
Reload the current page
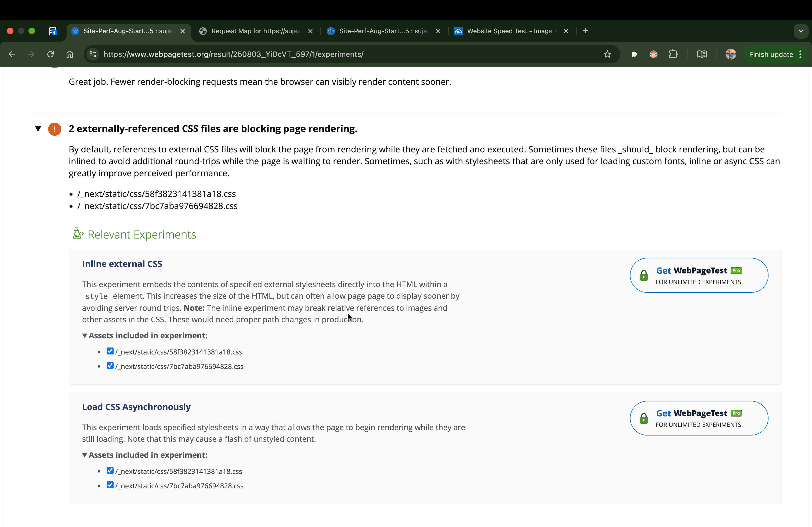[x=50, y=54]
